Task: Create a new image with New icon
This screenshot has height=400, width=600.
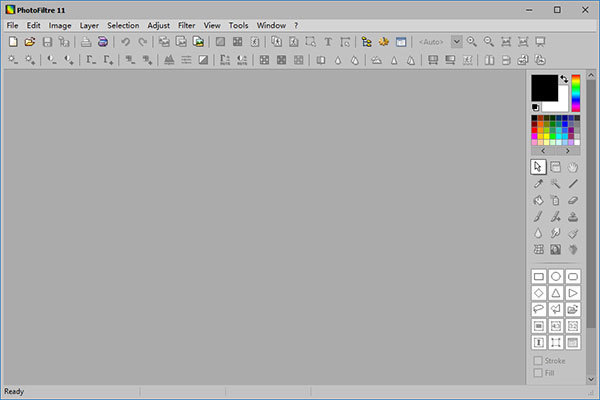Action: tap(13, 42)
